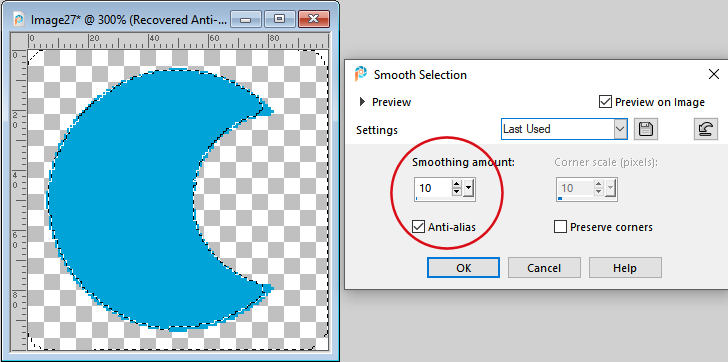
Task: Click the slider bar under Smoothing amount
Action: [445, 199]
